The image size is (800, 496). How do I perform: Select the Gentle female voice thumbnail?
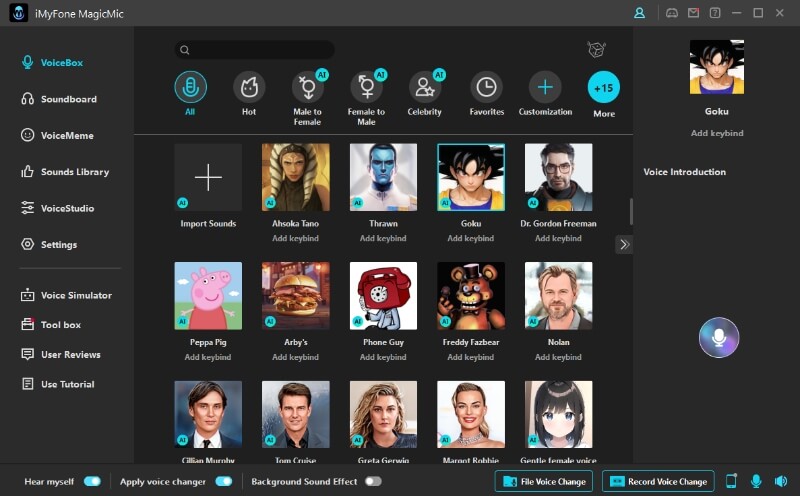pos(559,414)
